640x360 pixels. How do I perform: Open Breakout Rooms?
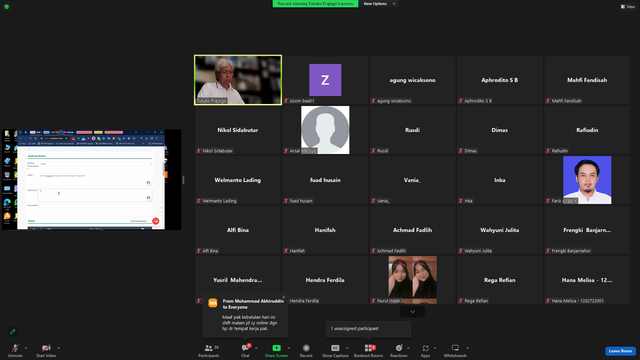pos(369,350)
